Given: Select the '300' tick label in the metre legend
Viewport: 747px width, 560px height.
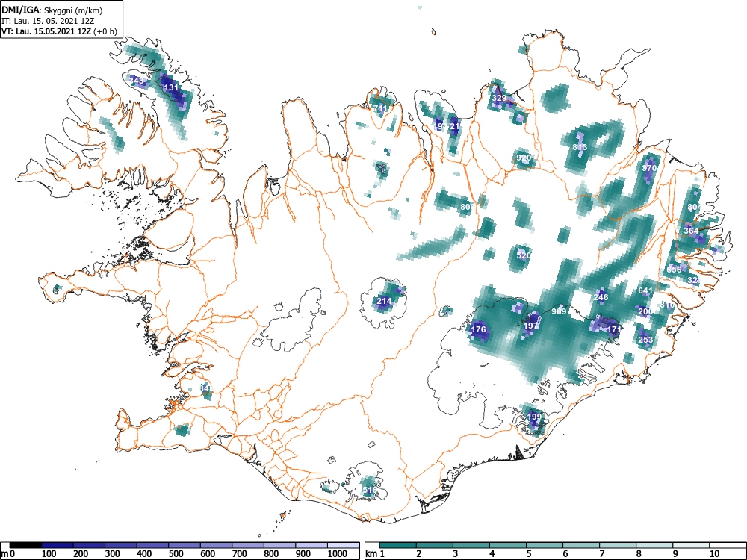Looking at the screenshot, I should point(113,553).
